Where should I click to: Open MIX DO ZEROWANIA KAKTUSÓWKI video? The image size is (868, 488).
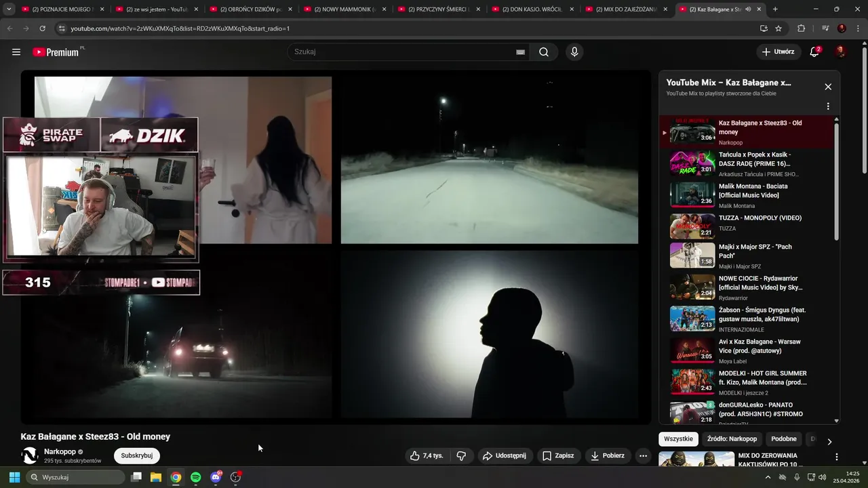[770, 460]
